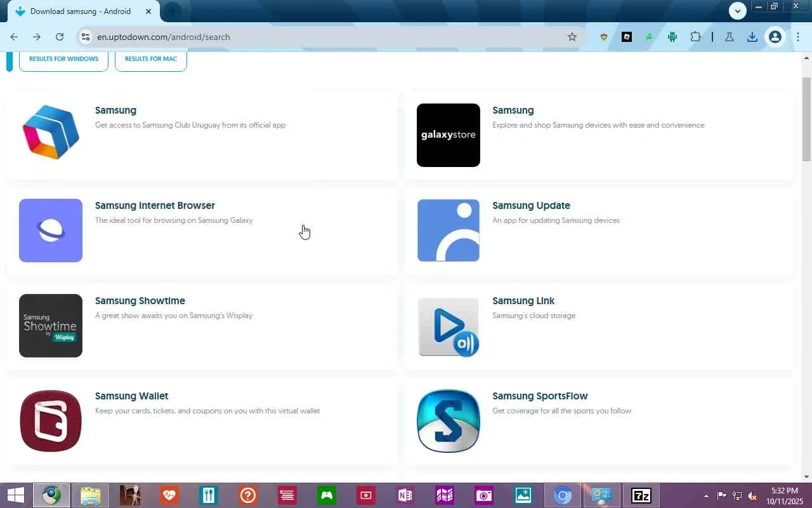Viewport: 812px width, 508px height.
Task: Open the Samsung SportsFlow title link
Action: coord(540,396)
